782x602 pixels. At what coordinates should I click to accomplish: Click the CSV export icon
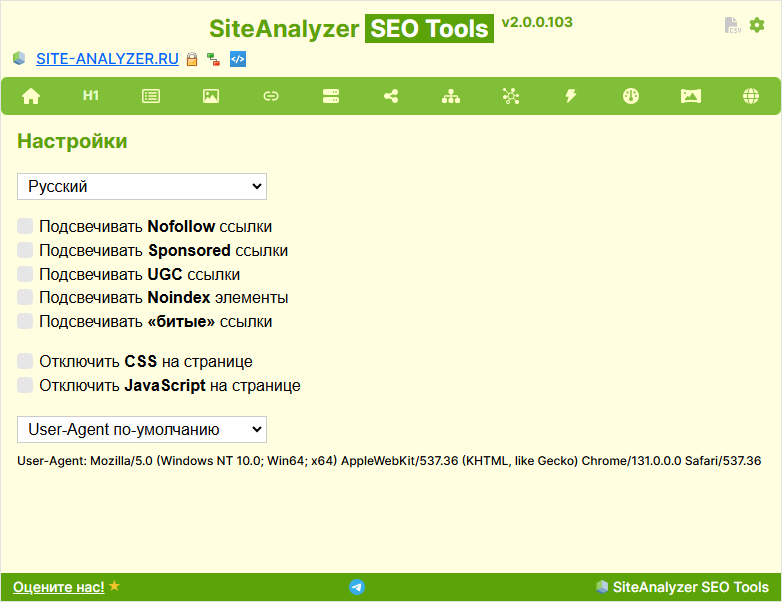[732, 25]
